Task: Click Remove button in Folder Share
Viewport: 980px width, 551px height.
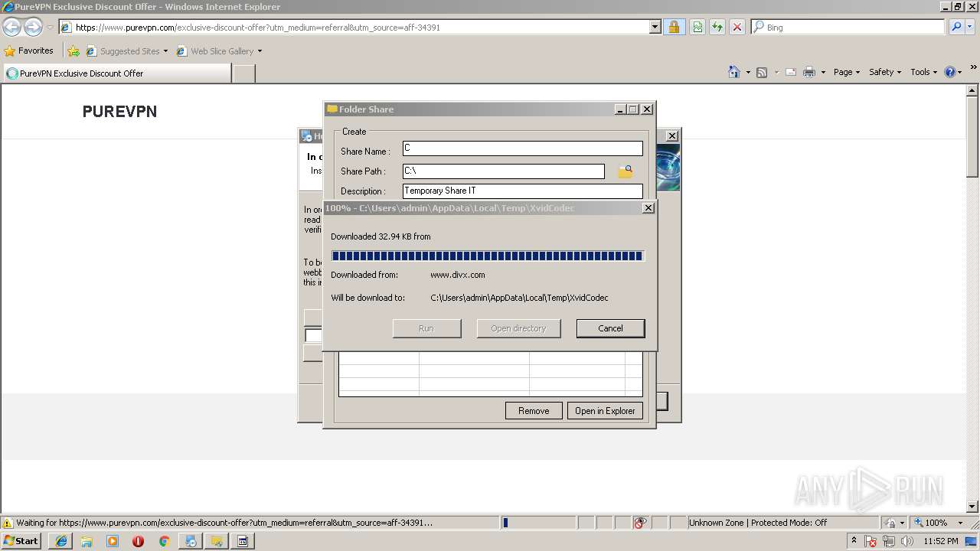Action: tap(534, 411)
